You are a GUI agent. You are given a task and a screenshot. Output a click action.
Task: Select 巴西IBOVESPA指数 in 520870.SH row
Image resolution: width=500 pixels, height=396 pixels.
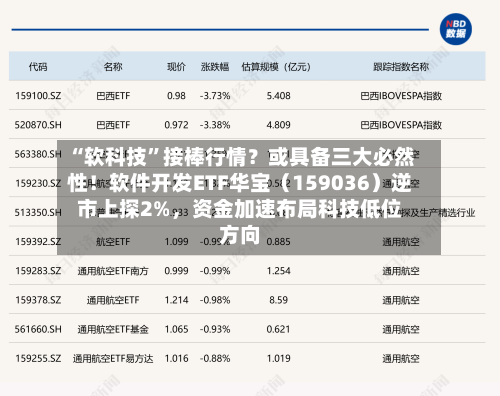click(401, 125)
